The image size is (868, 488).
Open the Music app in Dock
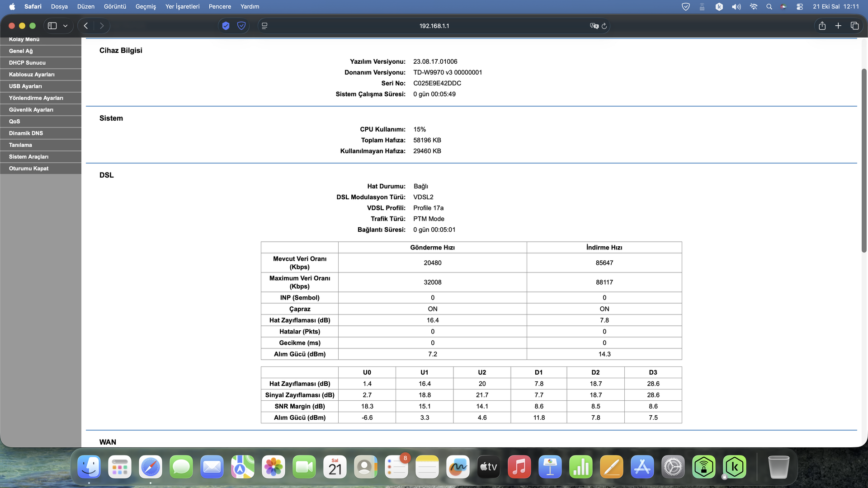(x=519, y=467)
